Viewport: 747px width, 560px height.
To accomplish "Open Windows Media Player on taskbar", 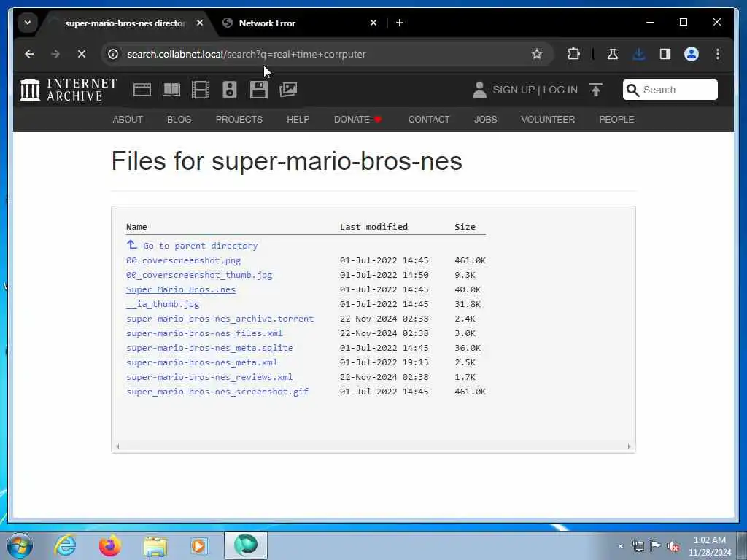I will tap(199, 545).
